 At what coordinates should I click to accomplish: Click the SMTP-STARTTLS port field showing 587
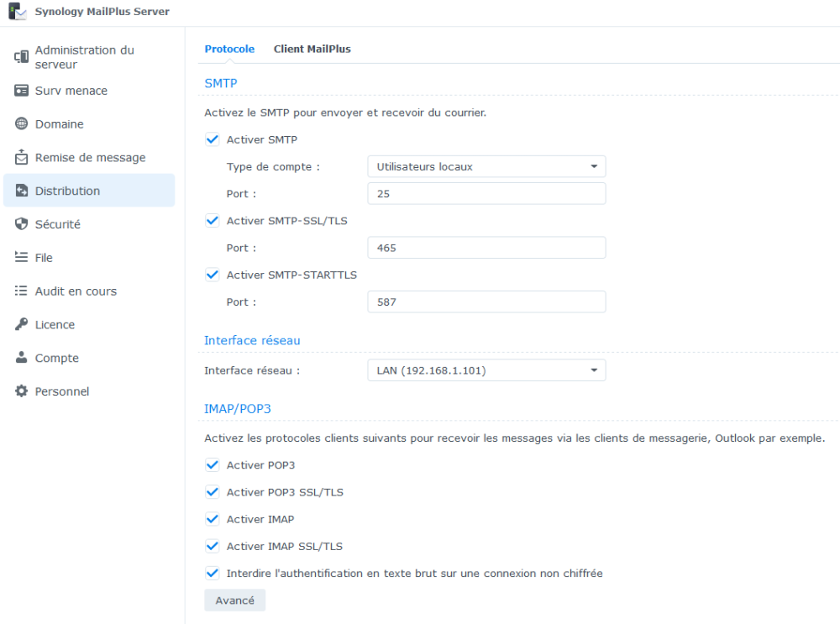click(486, 302)
